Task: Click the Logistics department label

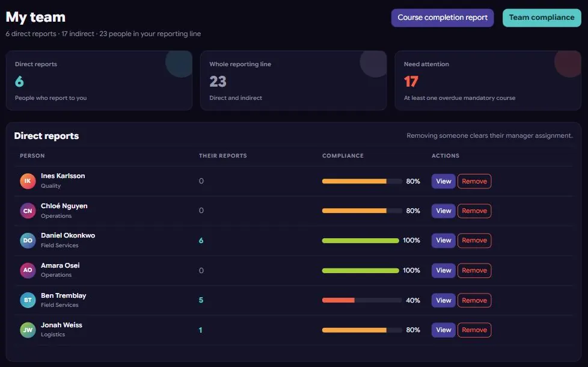Action: pyautogui.click(x=53, y=335)
